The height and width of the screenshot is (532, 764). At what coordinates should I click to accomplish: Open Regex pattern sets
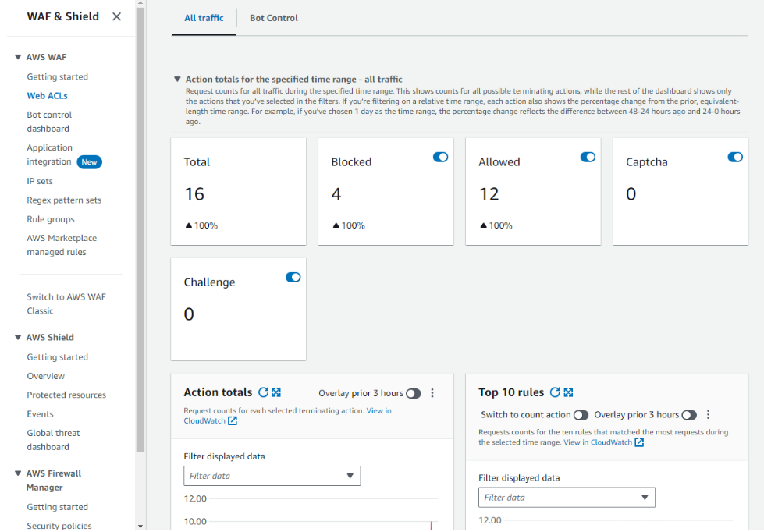(x=64, y=200)
